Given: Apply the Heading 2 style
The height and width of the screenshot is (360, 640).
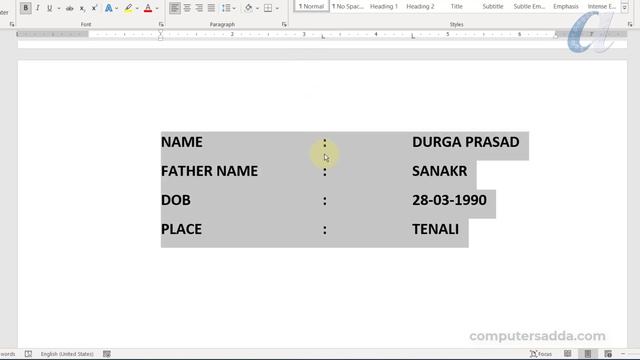Looking at the screenshot, I should point(420,6).
